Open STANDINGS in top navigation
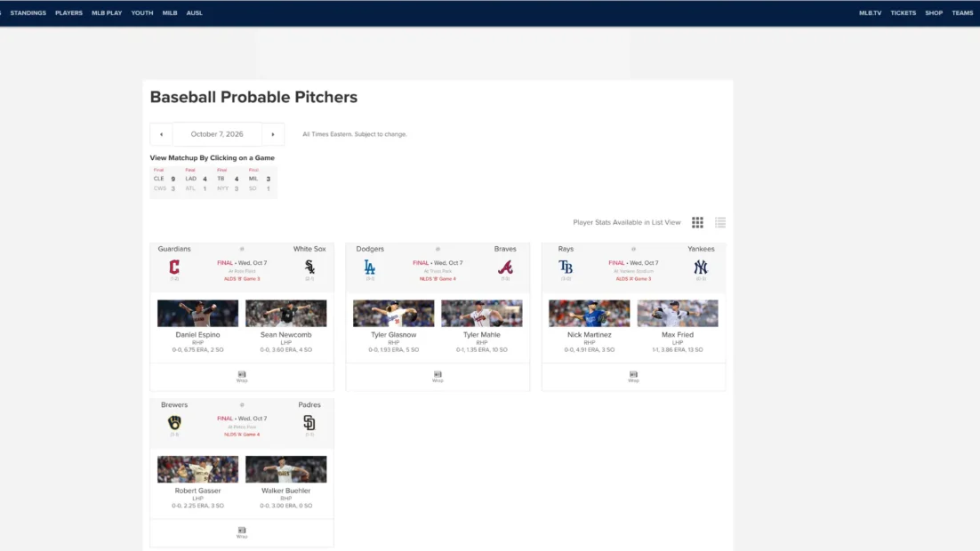The height and width of the screenshot is (551, 980). tap(28, 13)
